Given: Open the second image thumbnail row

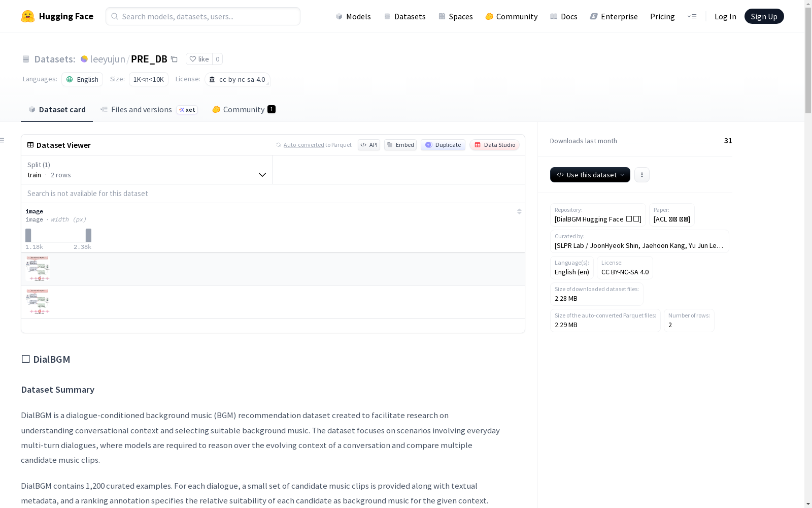Looking at the screenshot, I should point(38,302).
